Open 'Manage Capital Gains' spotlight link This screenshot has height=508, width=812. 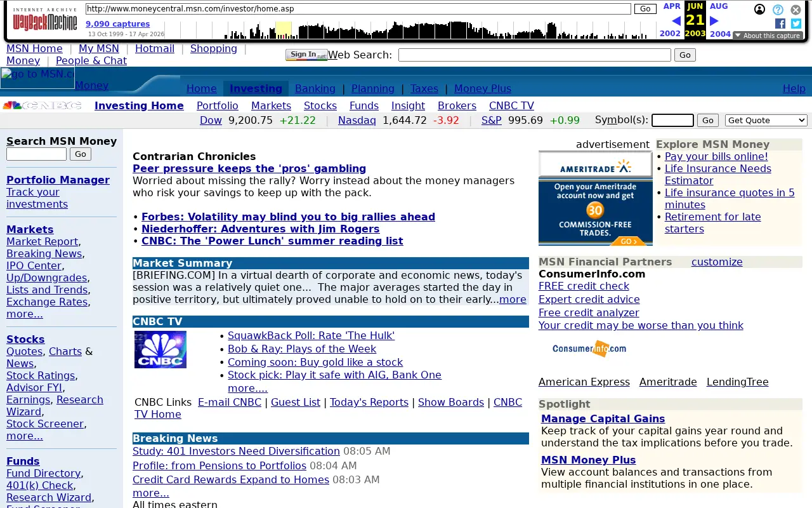pos(603,418)
